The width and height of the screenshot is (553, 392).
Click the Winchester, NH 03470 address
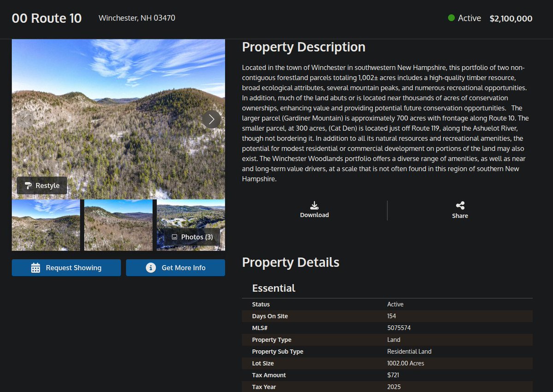point(137,18)
